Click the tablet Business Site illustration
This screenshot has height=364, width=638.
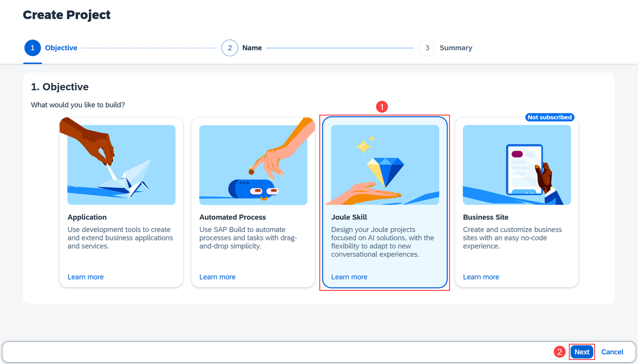pos(517,165)
